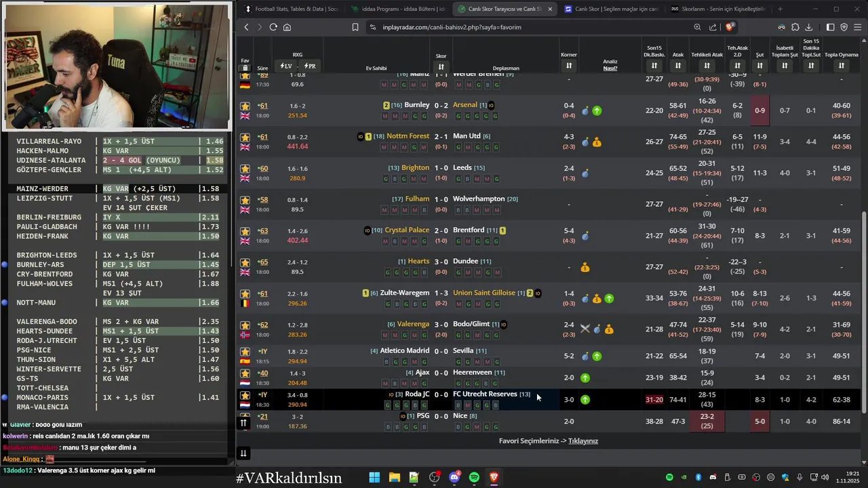Open Nottm Forest team link

408,136
